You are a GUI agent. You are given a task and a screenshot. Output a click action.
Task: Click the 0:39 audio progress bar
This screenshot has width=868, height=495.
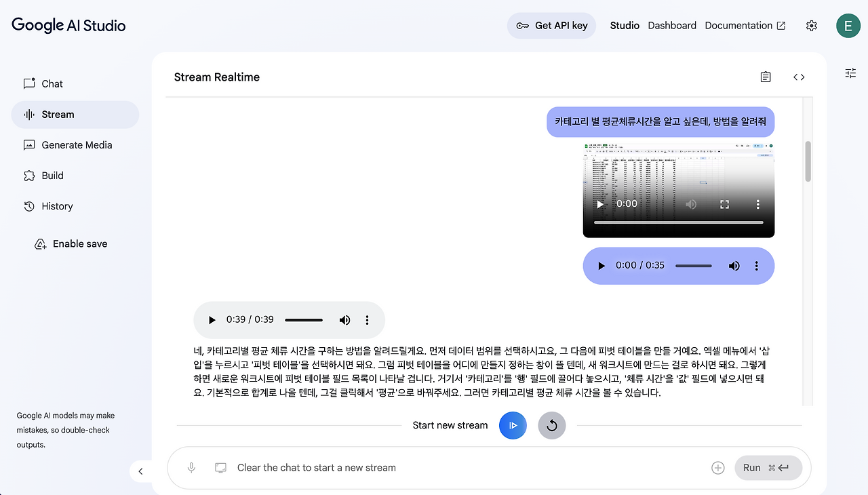pyautogui.click(x=303, y=319)
